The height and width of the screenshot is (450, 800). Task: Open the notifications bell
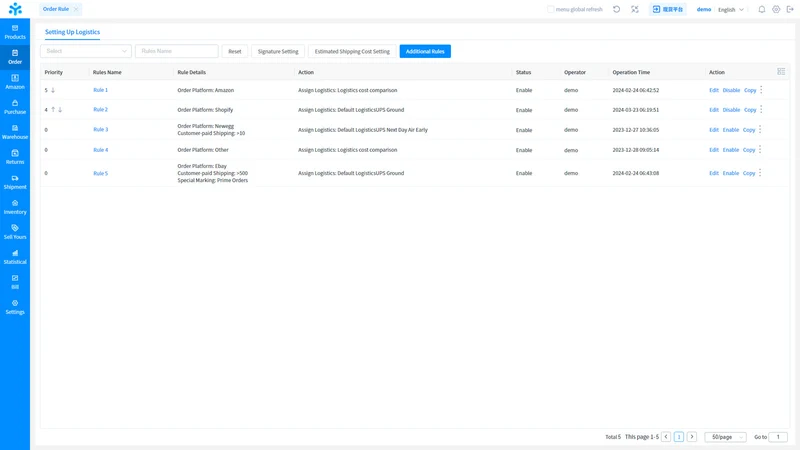(x=761, y=9)
